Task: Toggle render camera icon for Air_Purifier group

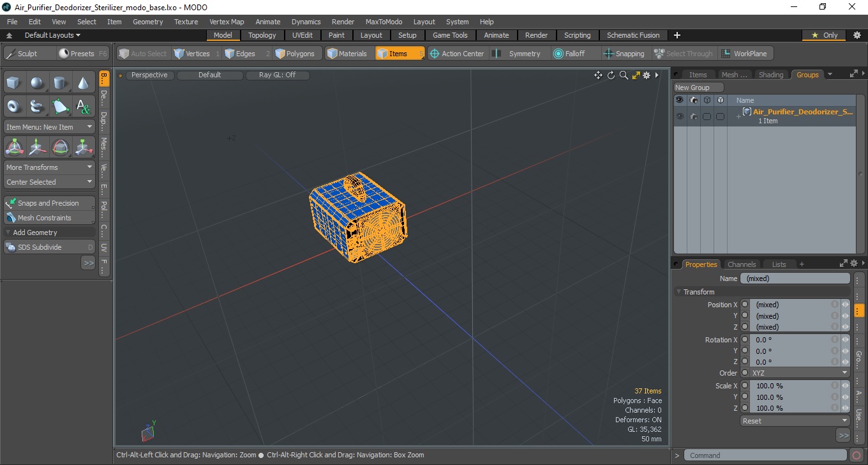Action: (693, 116)
